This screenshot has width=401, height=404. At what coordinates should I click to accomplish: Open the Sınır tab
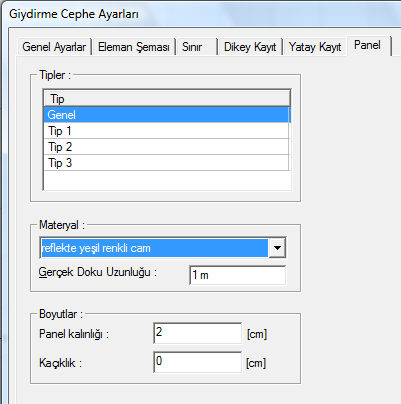(x=196, y=47)
